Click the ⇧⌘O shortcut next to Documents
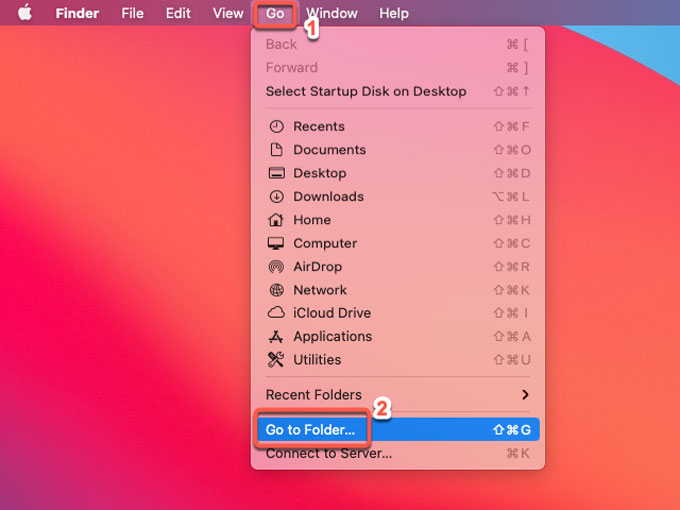This screenshot has height=510, width=680. [512, 150]
